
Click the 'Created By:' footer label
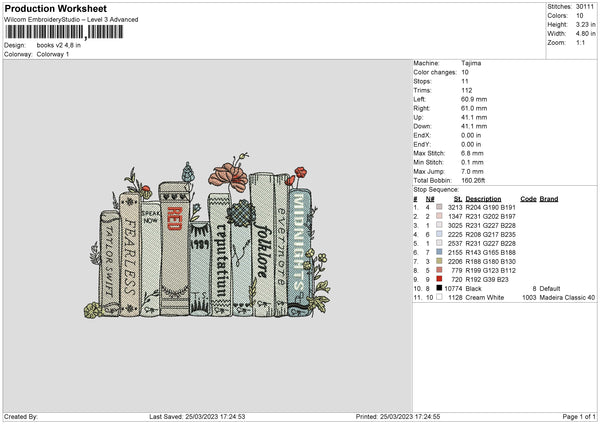[21, 417]
